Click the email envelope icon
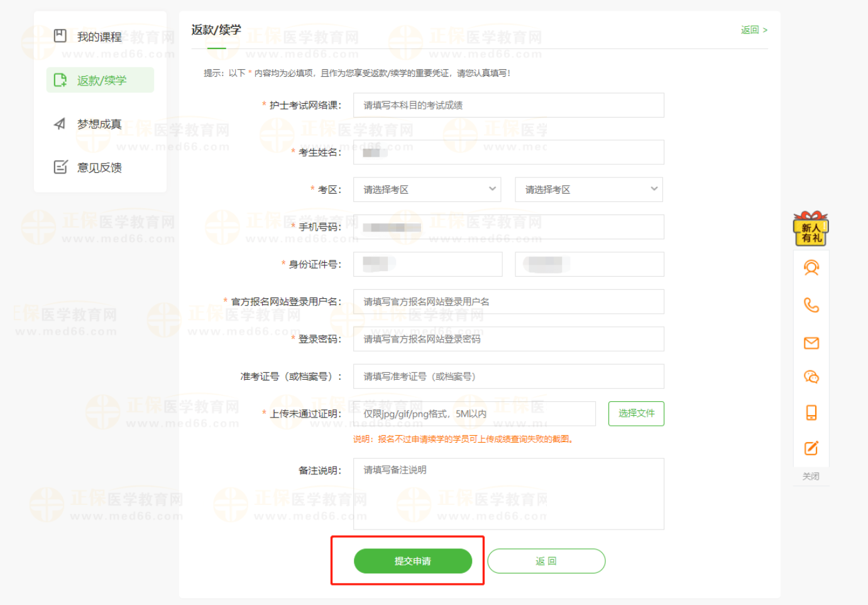This screenshot has height=605, width=868. coord(811,343)
